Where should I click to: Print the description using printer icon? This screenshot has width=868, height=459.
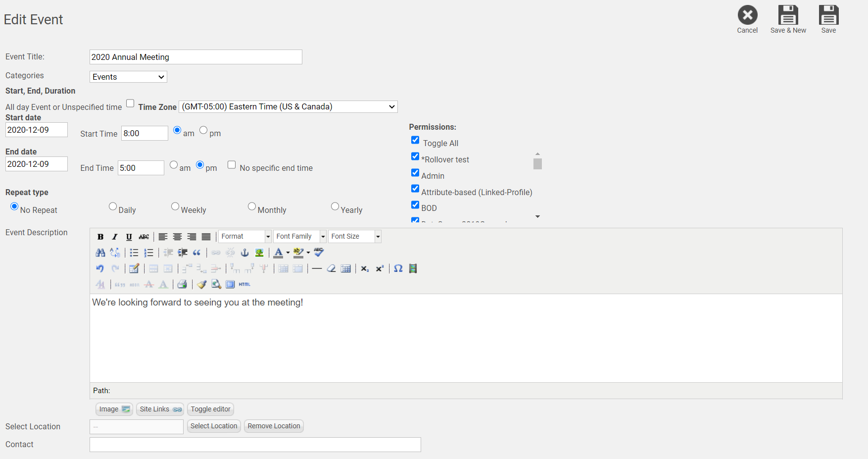pyautogui.click(x=182, y=284)
